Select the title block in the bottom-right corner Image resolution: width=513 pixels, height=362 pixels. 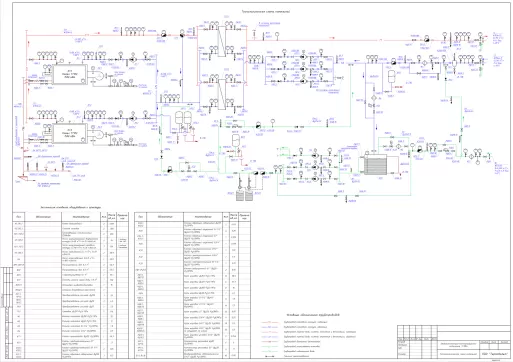[454, 342]
